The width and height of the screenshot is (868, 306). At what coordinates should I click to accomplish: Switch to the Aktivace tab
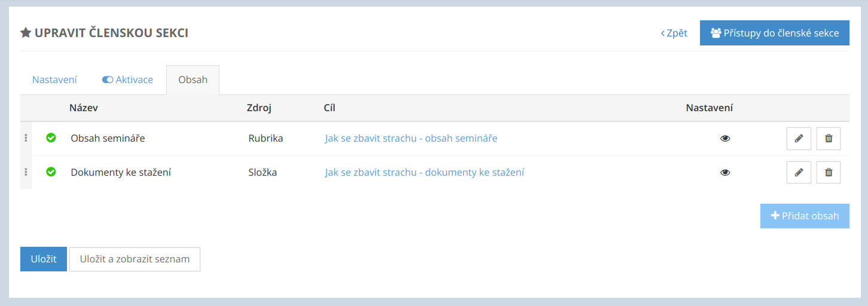tap(127, 79)
